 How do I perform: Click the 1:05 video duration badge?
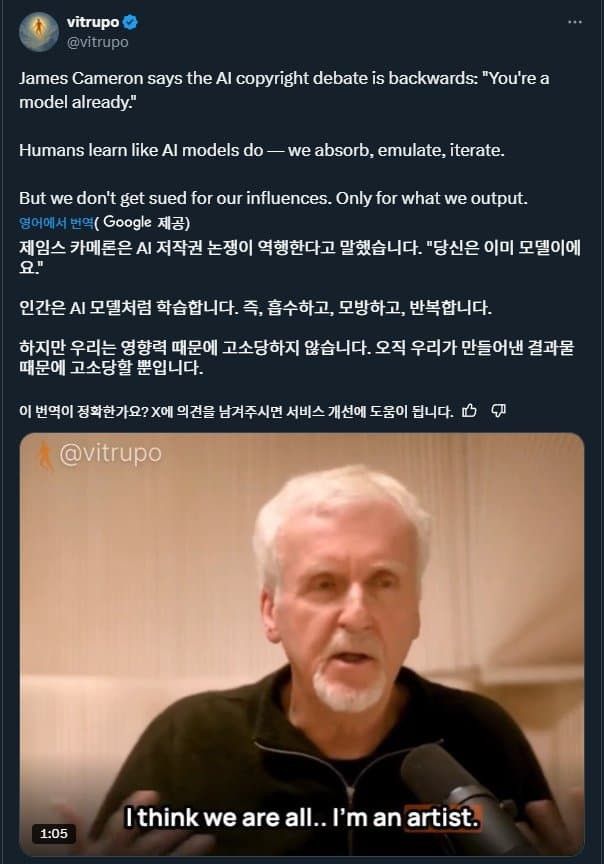point(54,834)
